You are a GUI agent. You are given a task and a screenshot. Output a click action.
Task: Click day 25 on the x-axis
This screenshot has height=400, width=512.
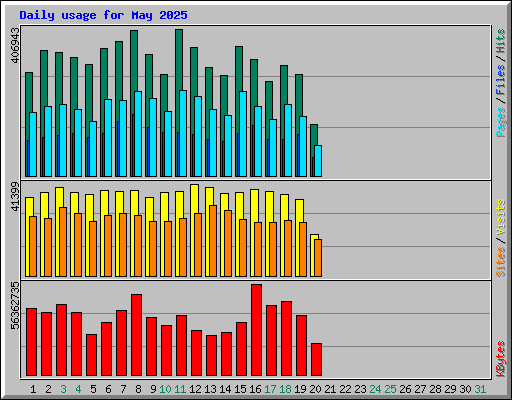[390, 389]
